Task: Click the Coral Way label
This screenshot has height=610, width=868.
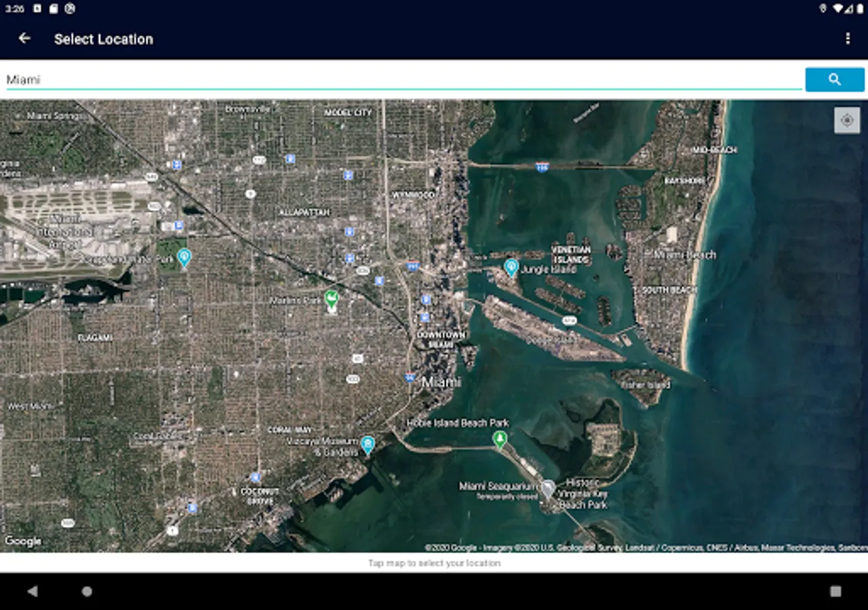Action: (x=290, y=430)
